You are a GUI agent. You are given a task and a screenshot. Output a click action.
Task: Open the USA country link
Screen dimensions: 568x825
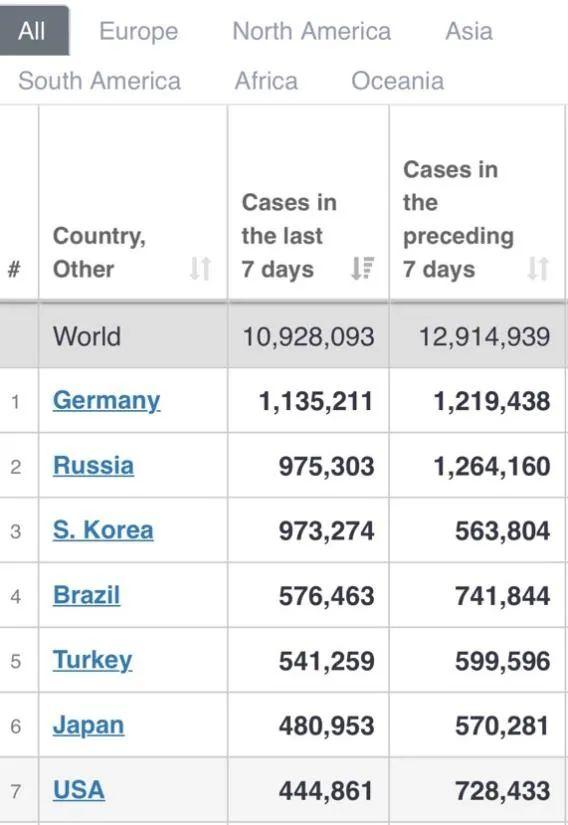click(79, 790)
